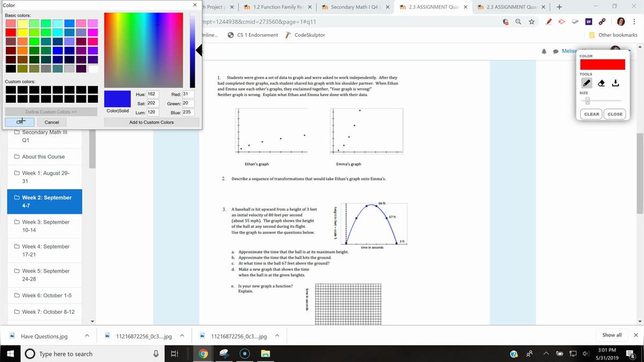Click the red arrow extension icon
This screenshot has width=644, height=362.
coord(562,21)
